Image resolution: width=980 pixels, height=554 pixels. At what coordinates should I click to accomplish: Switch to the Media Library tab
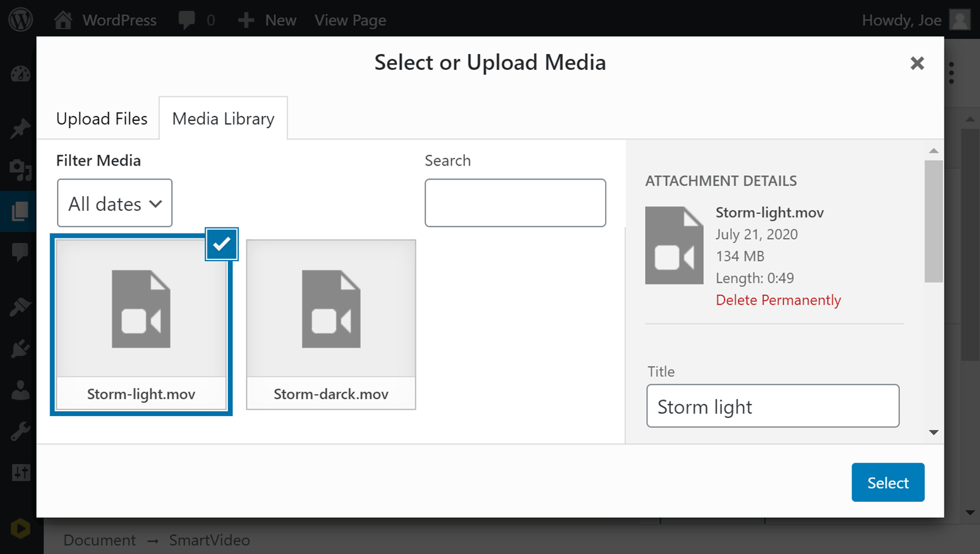pyautogui.click(x=224, y=118)
